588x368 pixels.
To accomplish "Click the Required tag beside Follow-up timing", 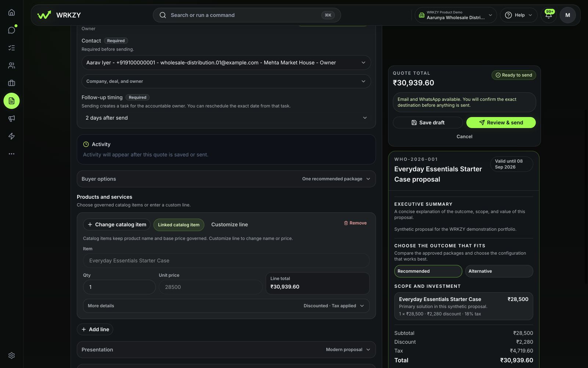I will pyautogui.click(x=137, y=98).
